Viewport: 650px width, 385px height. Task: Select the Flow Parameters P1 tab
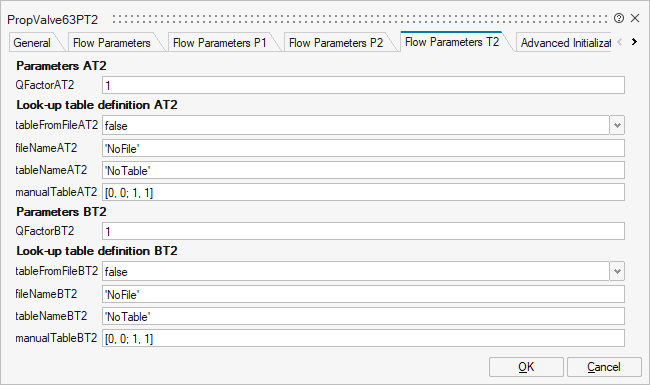click(219, 43)
